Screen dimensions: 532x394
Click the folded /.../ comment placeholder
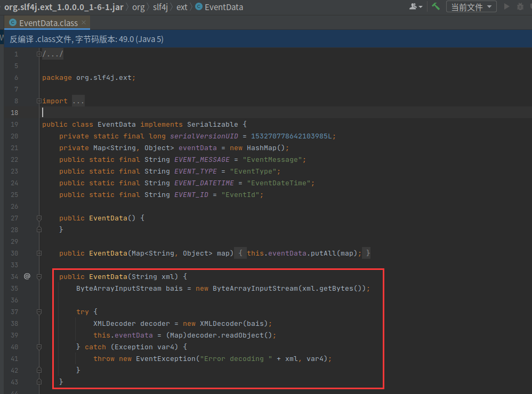pos(53,54)
